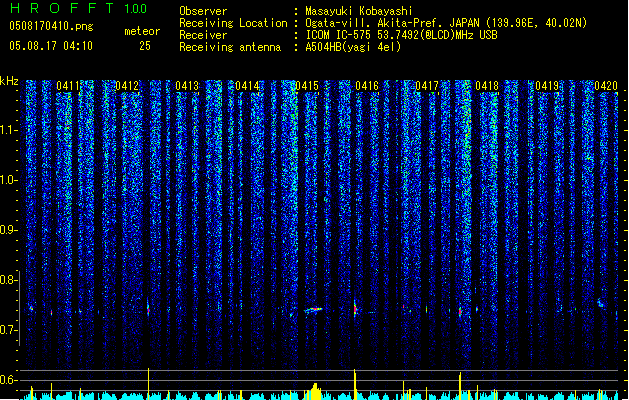The height and width of the screenshot is (400, 629).
Task: Click the 0.6 kHz axis tick label
Action: (x=7, y=380)
